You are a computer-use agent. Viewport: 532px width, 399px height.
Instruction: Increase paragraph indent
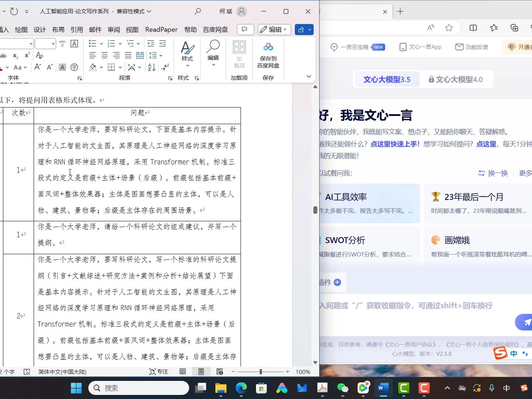pyautogui.click(x=163, y=44)
